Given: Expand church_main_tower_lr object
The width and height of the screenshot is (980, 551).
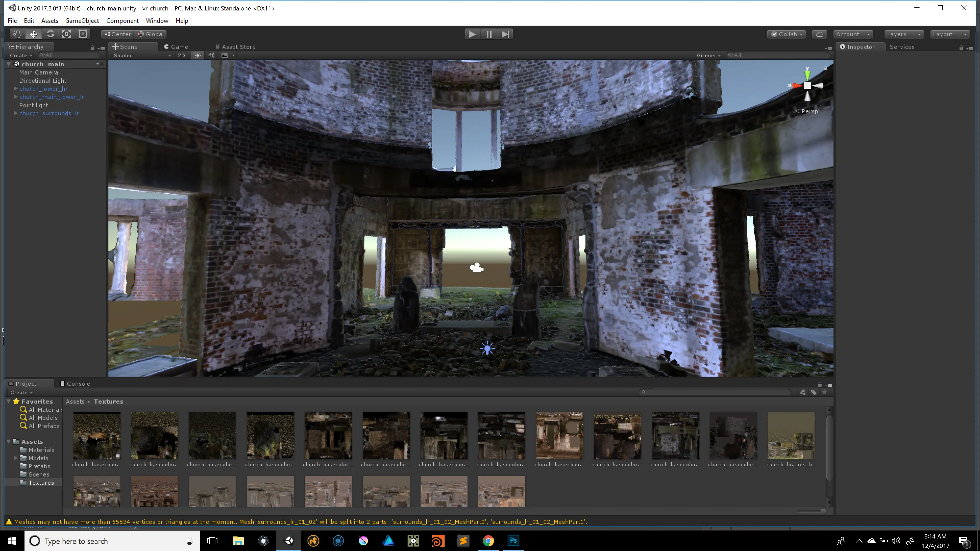Looking at the screenshot, I should 16,97.
